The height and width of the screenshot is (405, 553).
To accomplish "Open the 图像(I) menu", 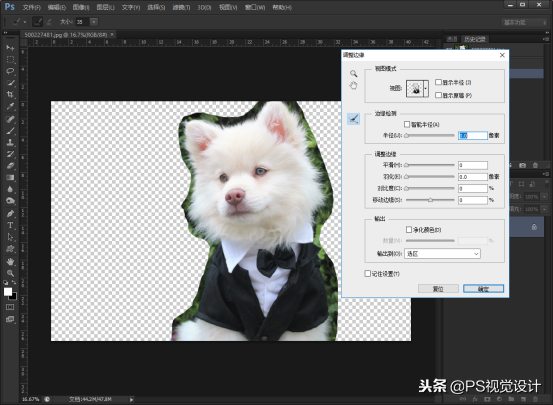I will (81, 7).
